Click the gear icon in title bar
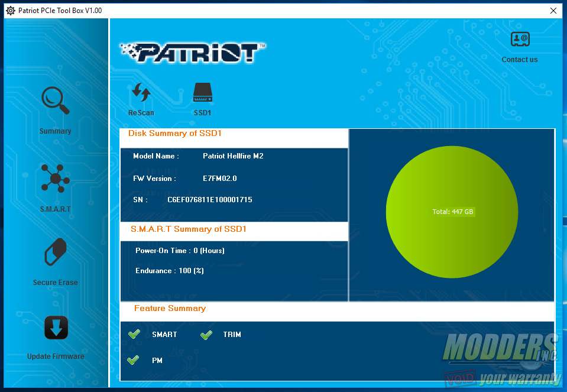 [x=11, y=11]
